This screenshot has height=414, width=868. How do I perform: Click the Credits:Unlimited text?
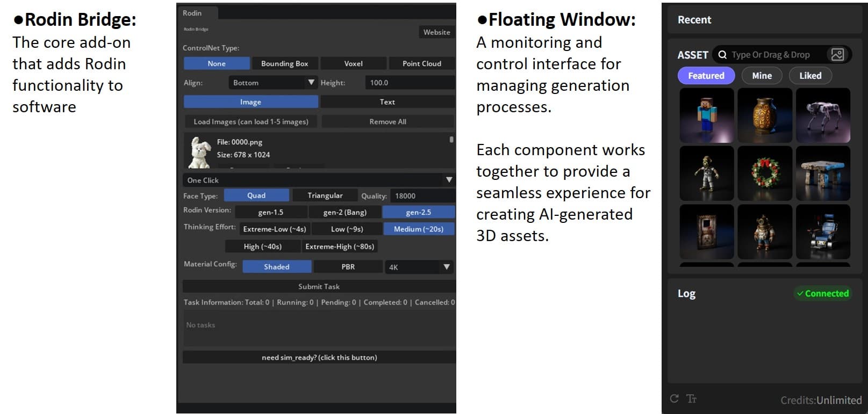click(821, 400)
